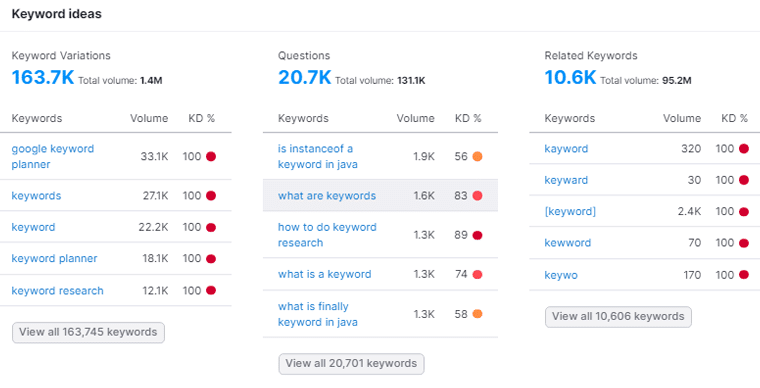Viewport: 760px width, 388px height.
Task: Click KD dot in 'what is a keyword' row
Action: pos(477,275)
